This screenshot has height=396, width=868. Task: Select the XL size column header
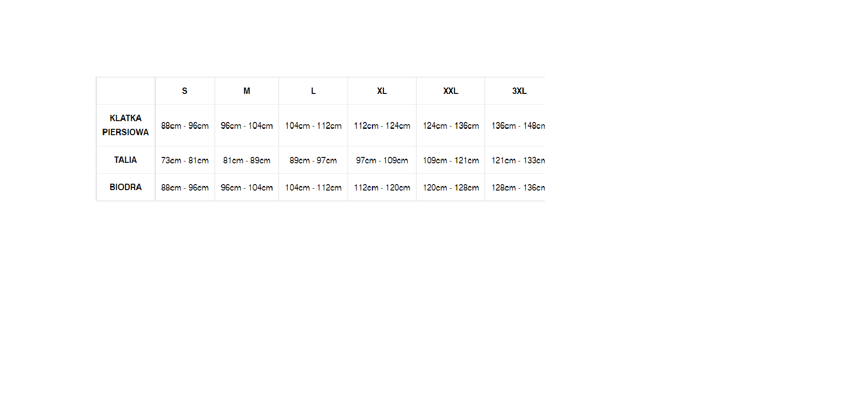pos(382,91)
